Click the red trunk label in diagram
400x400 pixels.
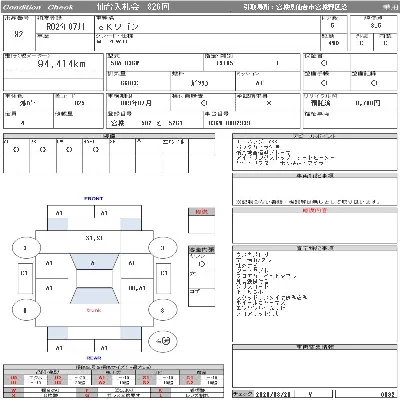pos(94,310)
